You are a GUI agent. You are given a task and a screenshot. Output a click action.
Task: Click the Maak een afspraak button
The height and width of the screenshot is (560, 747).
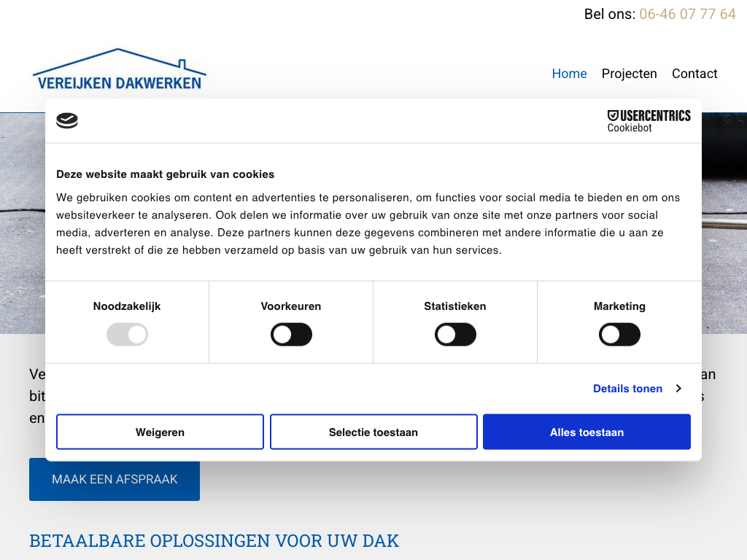tap(115, 480)
